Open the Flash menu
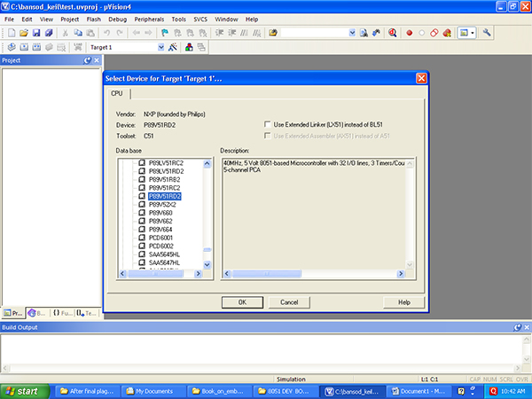This screenshot has height=399, width=532. click(94, 20)
